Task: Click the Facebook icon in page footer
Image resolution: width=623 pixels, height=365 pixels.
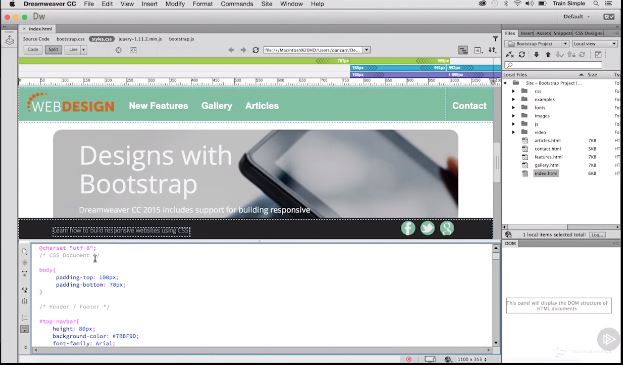Action: 408,228
